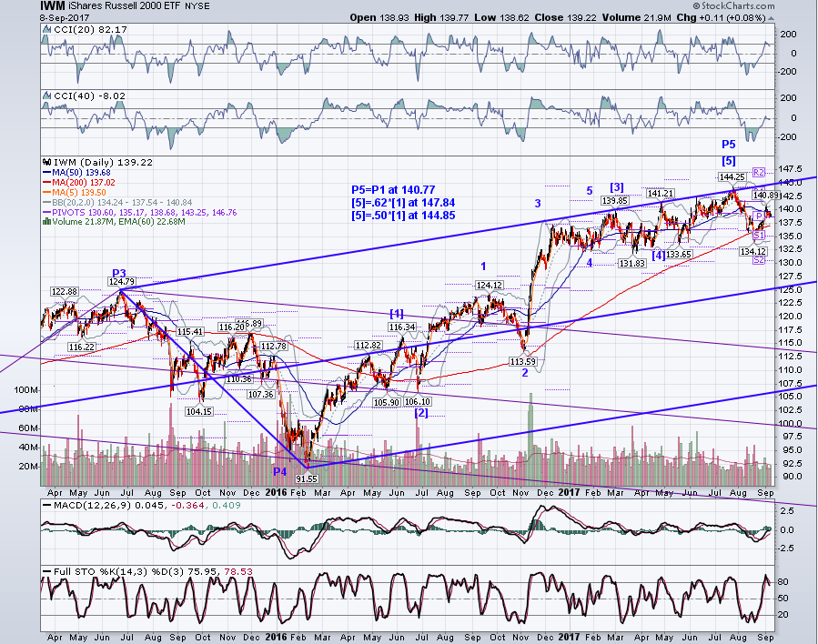Click the CCI(20) reading 82.17
818x644 pixels.
[113, 30]
